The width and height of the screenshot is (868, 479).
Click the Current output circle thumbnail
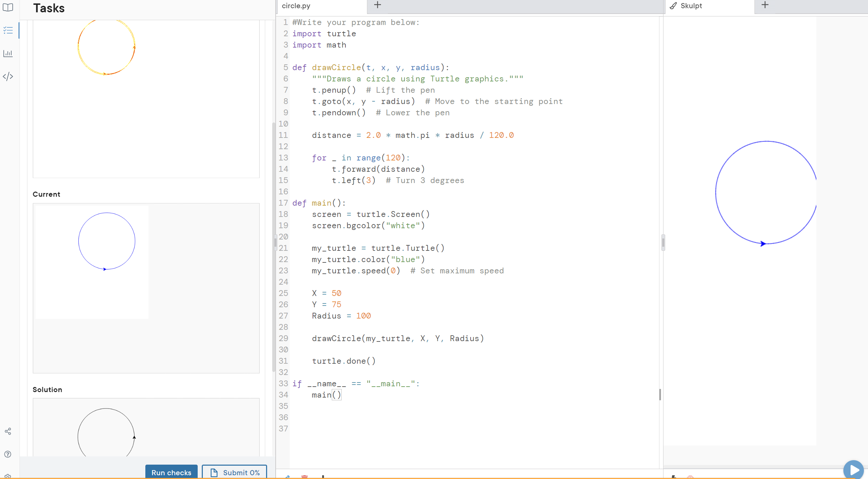click(106, 241)
